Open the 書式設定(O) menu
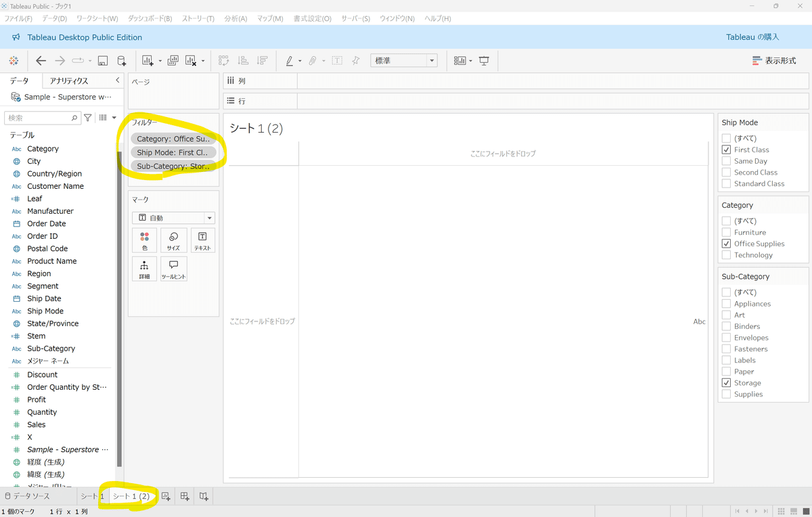Screen dimensions: 812x517 coord(313,18)
